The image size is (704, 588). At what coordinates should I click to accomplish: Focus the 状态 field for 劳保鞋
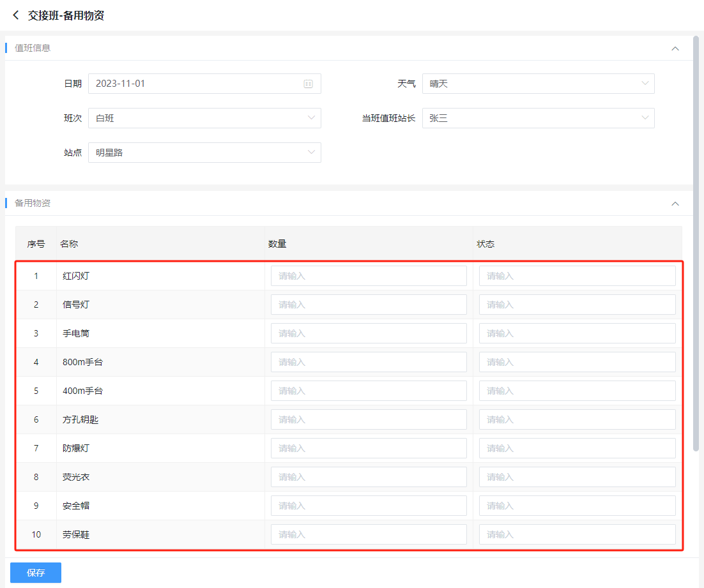[x=577, y=534]
